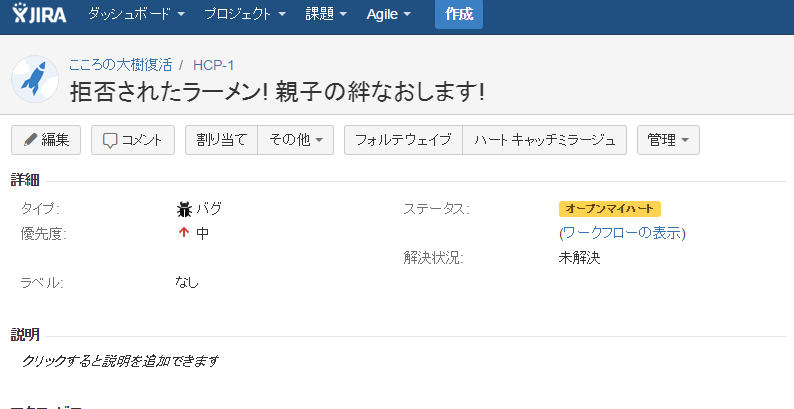The height and width of the screenshot is (409, 794).
Task: Click クリックすると説明を追加できます to add description
Action: [121, 361]
